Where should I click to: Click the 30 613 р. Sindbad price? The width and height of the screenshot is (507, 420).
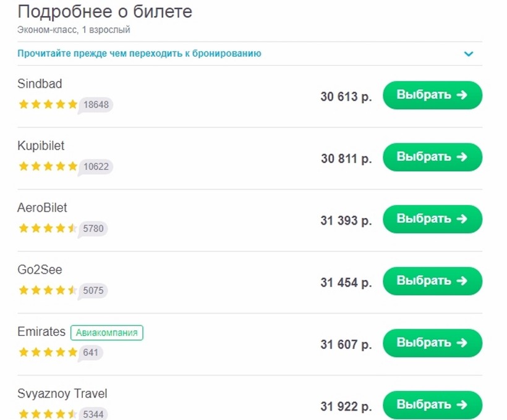coord(346,96)
